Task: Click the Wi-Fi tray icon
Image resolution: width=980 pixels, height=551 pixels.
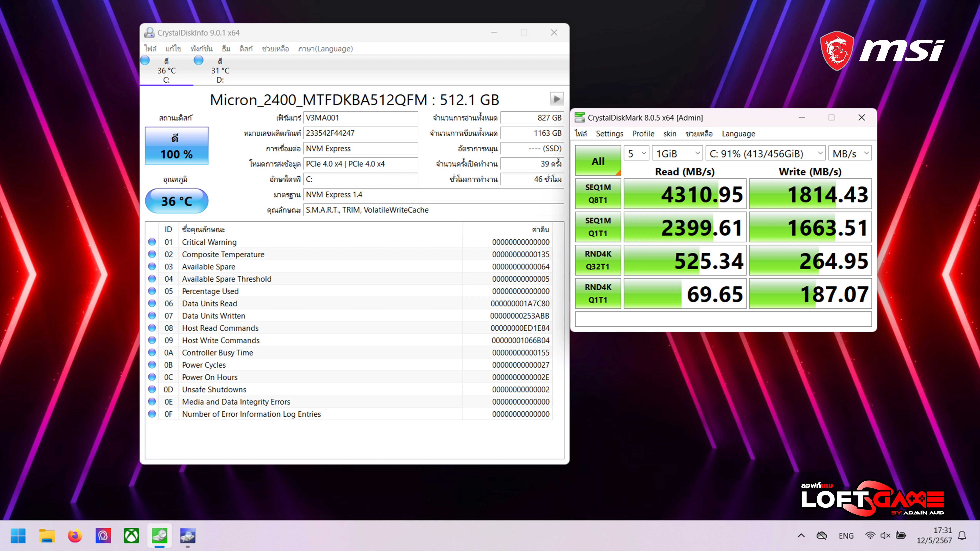Action: (x=870, y=535)
